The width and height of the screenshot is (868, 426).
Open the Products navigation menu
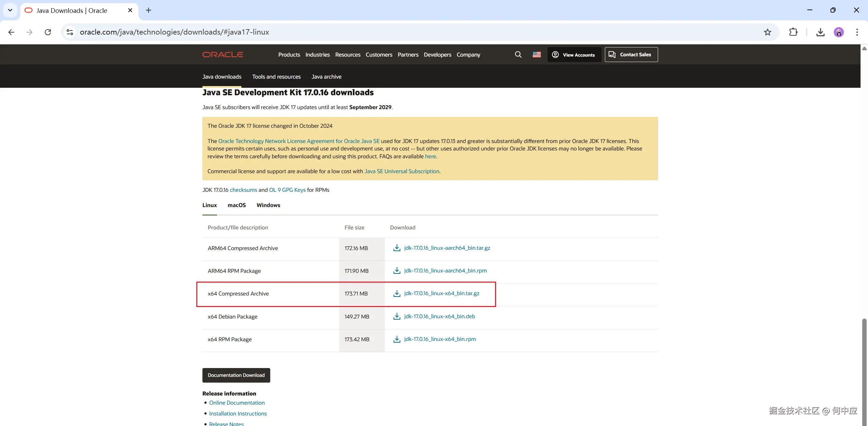pyautogui.click(x=289, y=55)
